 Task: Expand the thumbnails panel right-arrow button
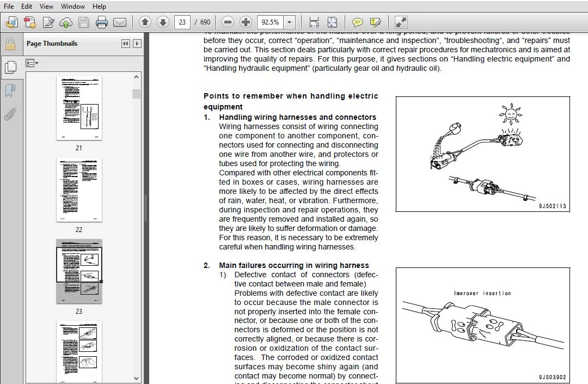coord(137,44)
